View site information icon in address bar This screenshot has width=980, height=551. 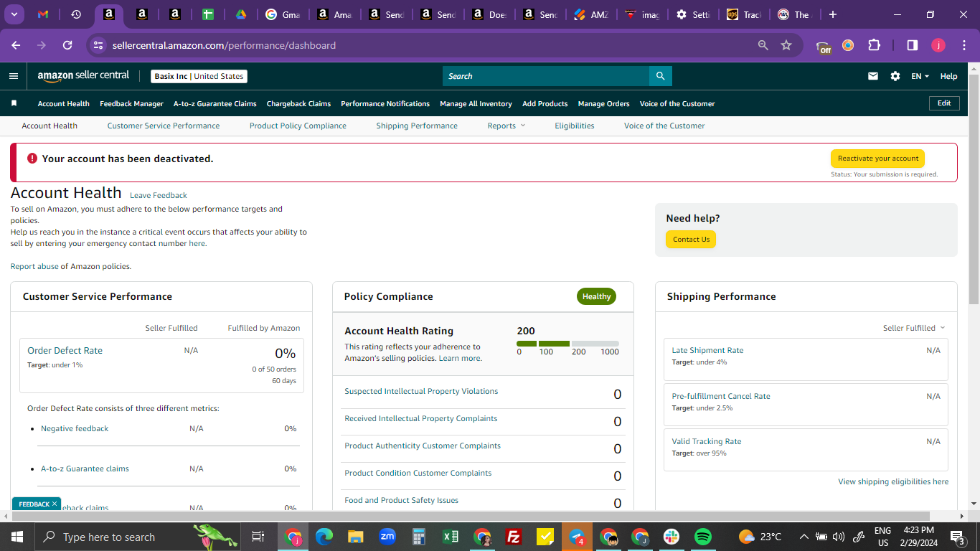point(99,45)
